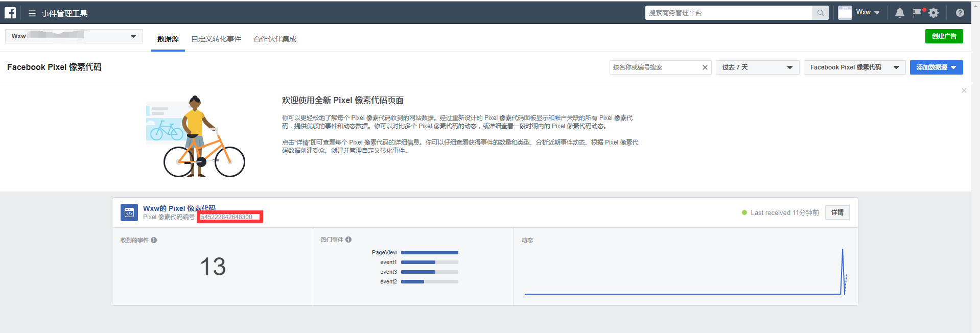The width and height of the screenshot is (980, 333).
Task: Click the 事件管理工具 title
Action: point(64,13)
